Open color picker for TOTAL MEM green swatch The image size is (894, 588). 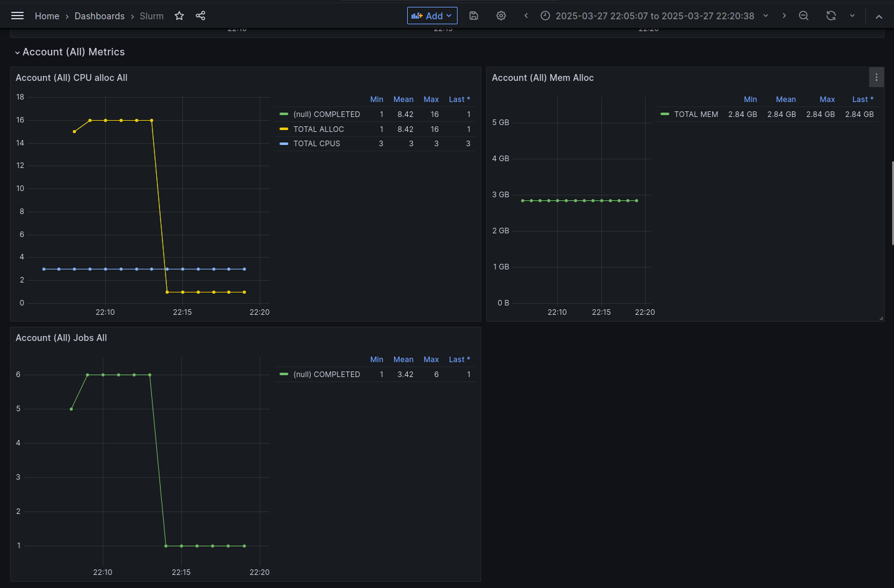pyautogui.click(x=665, y=114)
